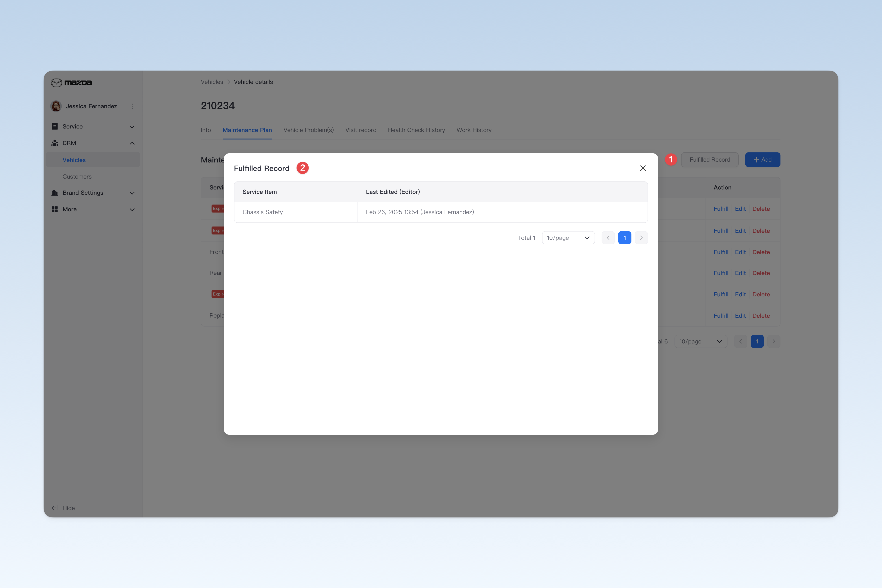Click the Fulfilled Record button
This screenshot has width=882, height=588.
[x=709, y=160]
